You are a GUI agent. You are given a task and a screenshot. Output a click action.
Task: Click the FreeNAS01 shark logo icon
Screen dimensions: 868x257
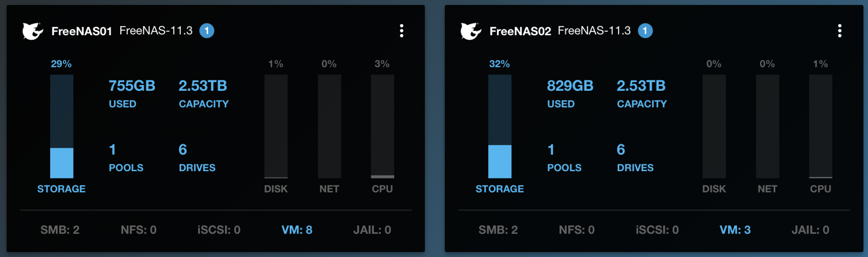(33, 31)
